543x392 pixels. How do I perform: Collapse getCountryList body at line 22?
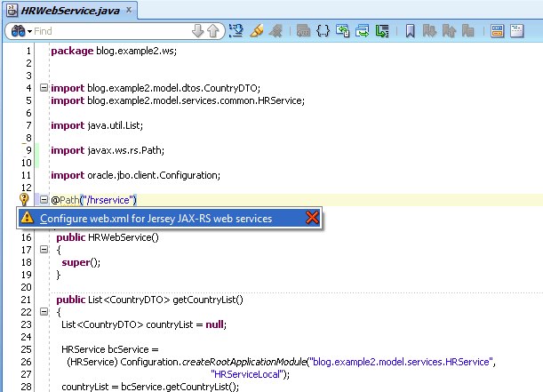pos(44,312)
